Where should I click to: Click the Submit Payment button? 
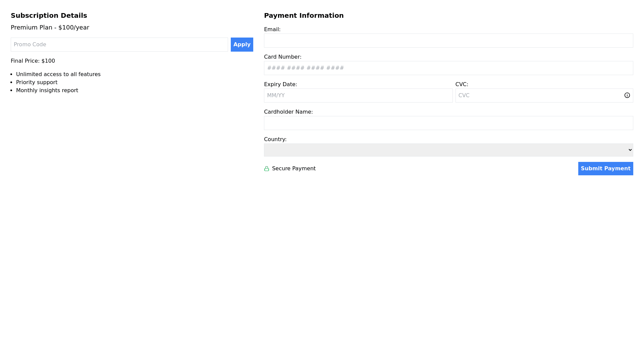coord(605,169)
